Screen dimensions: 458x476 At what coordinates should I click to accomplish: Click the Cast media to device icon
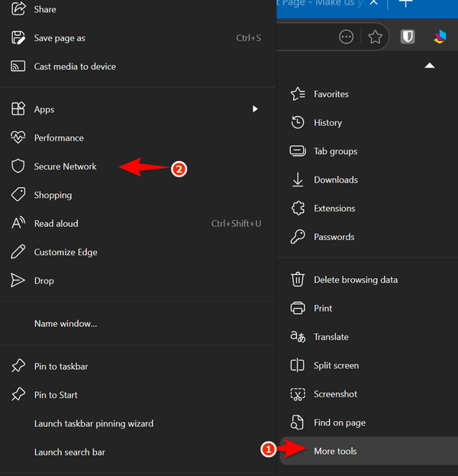pyautogui.click(x=18, y=66)
